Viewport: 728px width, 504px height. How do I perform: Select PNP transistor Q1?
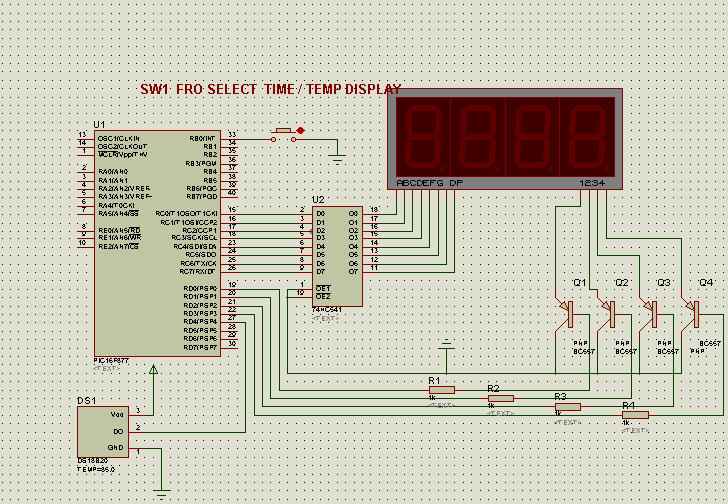pos(568,314)
